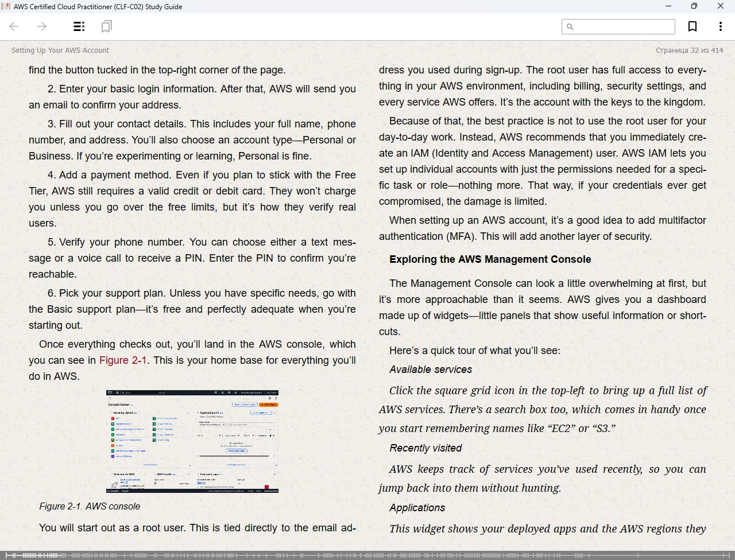This screenshot has height=560, width=735.
Task: Click the search magnifier icon
Action: pyautogui.click(x=570, y=27)
